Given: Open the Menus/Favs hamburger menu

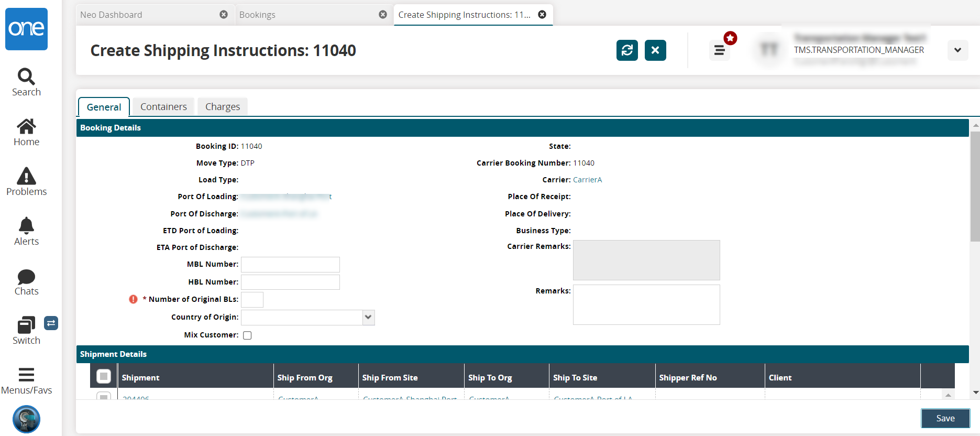Looking at the screenshot, I should pos(26,381).
